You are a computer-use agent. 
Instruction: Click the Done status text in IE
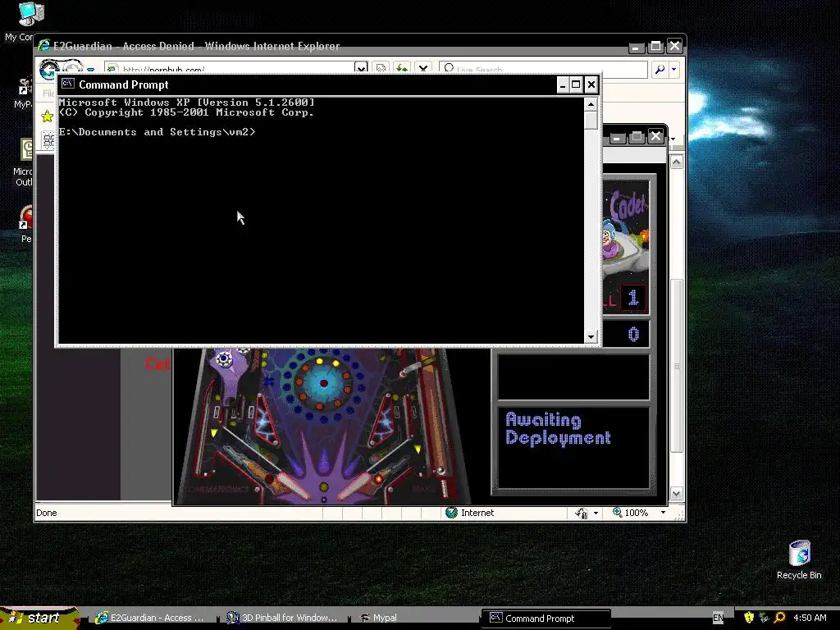(46, 513)
